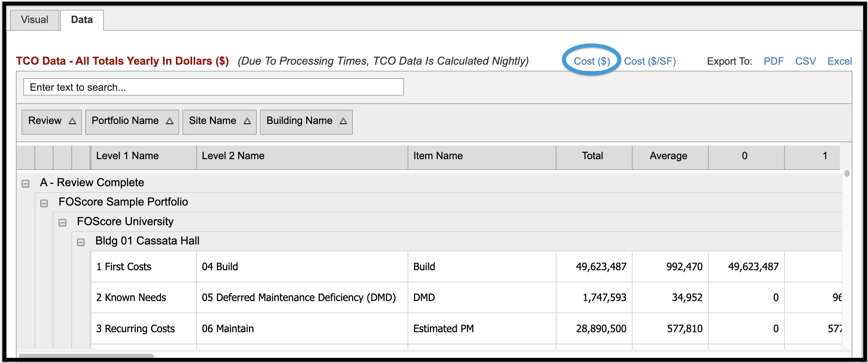Image resolution: width=868 pixels, height=363 pixels.
Task: Click the 'Bldg 01 Cassata Hall' group label
Action: tap(147, 241)
